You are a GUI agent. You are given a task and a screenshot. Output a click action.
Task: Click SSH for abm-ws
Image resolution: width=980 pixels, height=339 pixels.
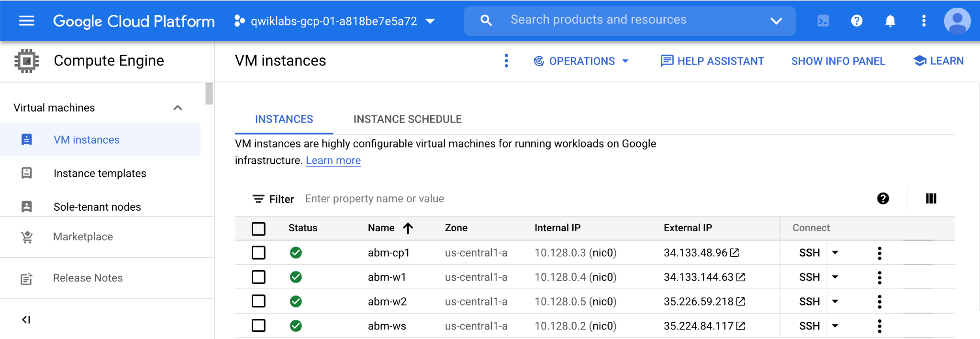[x=809, y=326]
